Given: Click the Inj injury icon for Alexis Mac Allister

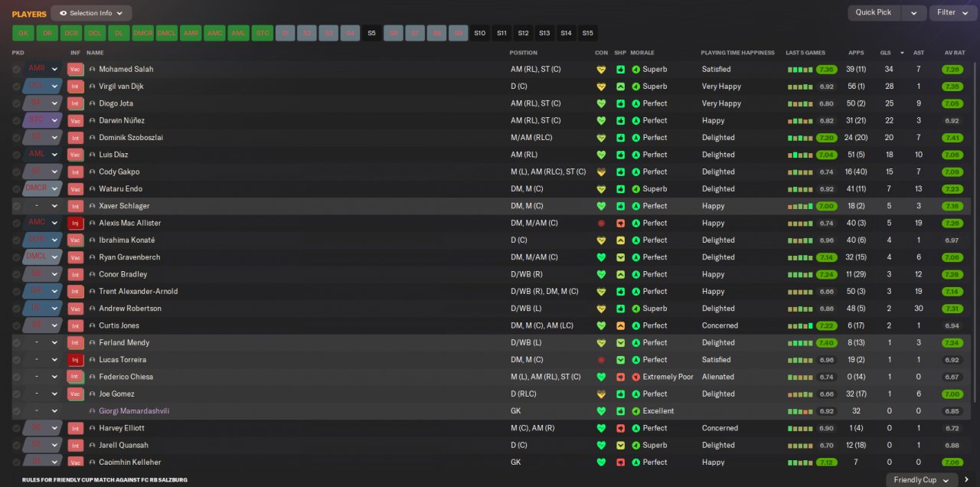Looking at the screenshot, I should (75, 223).
